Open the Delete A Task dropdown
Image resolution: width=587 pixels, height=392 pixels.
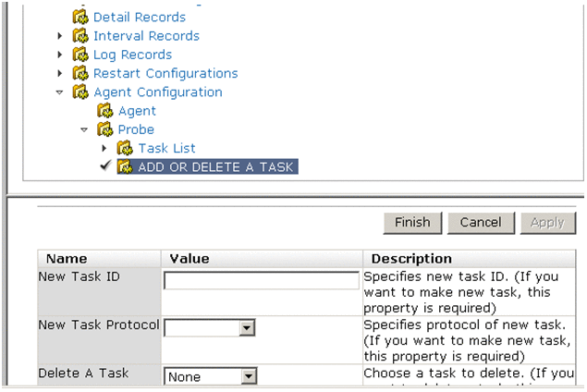pyautogui.click(x=247, y=376)
